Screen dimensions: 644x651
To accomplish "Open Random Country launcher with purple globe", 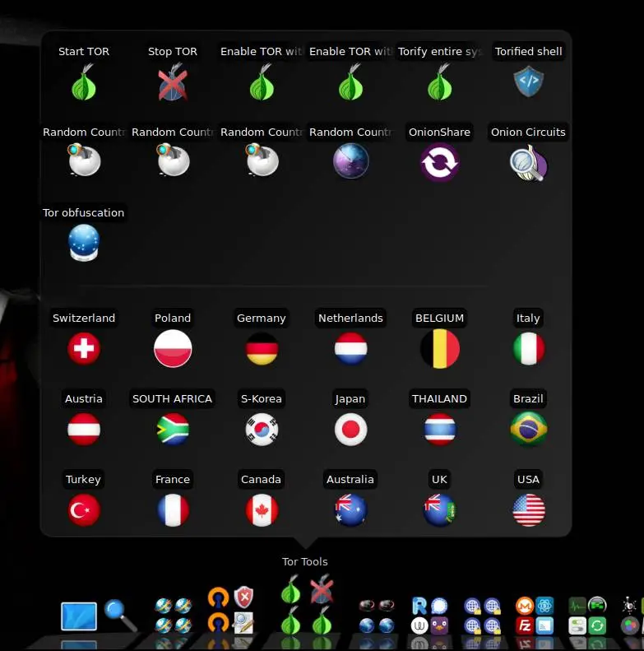I will [x=350, y=161].
